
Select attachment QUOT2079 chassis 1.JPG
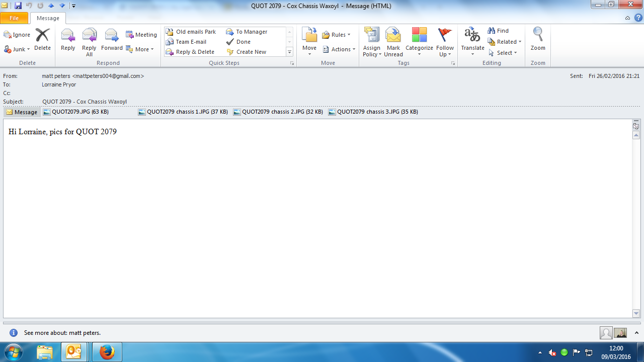tap(183, 112)
